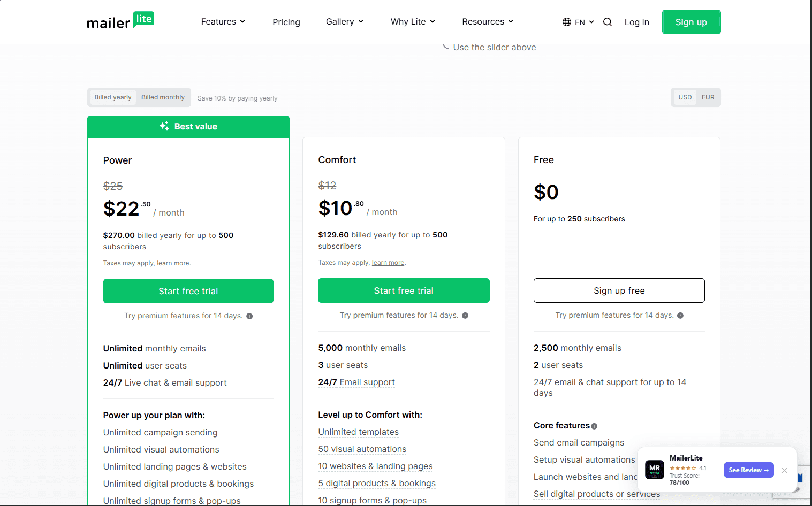Click info icon under Free trial note

pos(680,316)
